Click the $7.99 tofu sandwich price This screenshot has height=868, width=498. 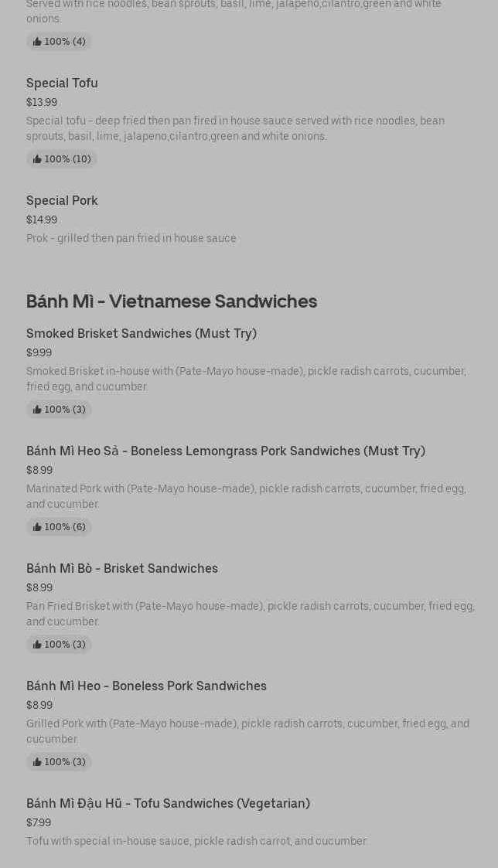pyautogui.click(x=39, y=822)
